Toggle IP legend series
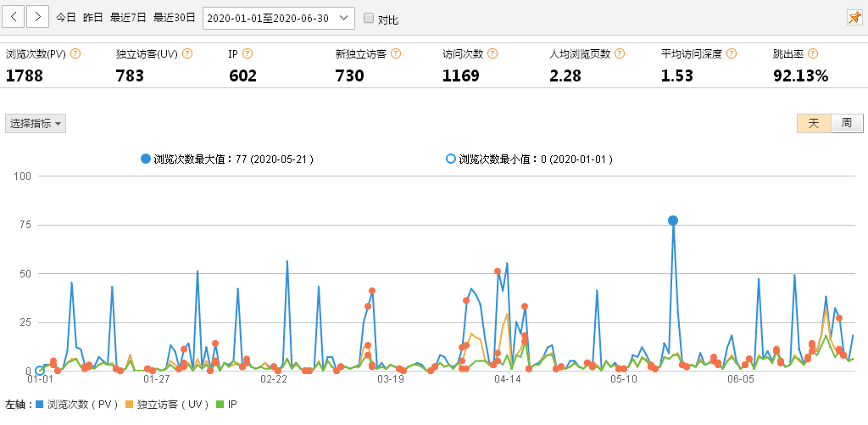The image size is (868, 425). (225, 405)
